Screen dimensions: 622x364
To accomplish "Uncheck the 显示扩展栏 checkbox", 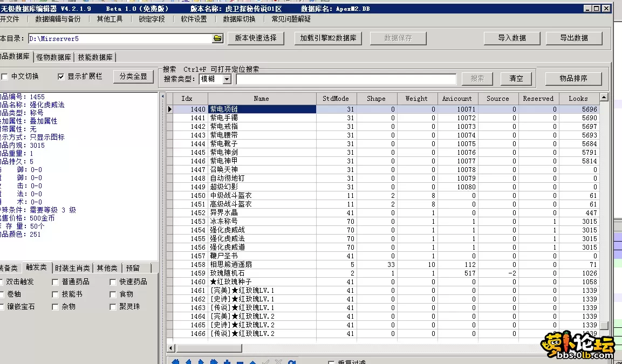I will 61,76.
